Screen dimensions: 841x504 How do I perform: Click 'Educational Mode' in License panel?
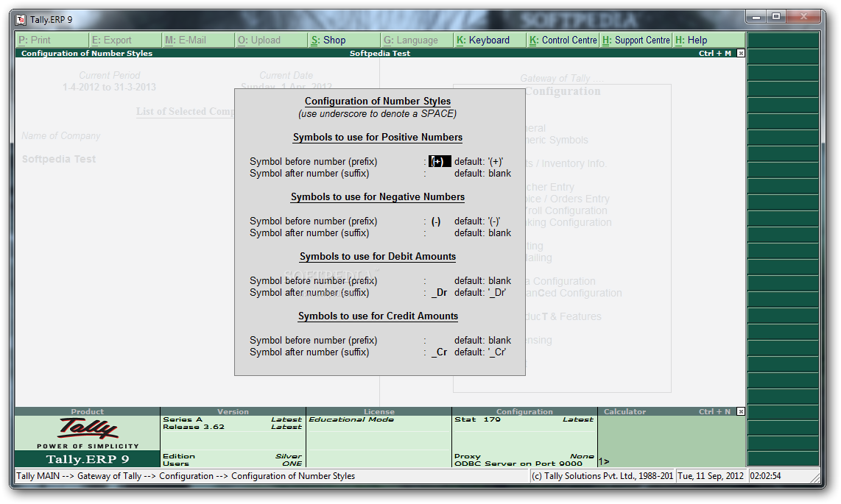[x=351, y=419]
